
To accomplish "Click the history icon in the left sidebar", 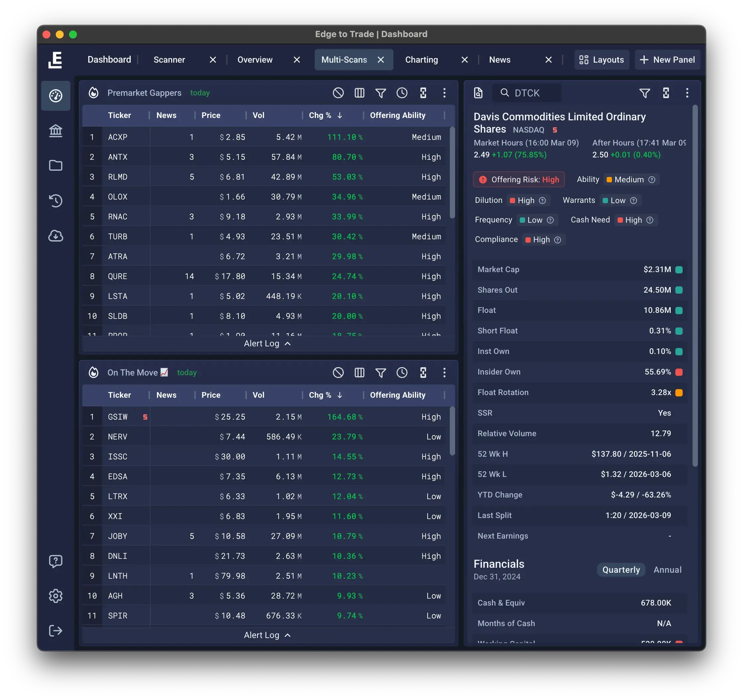I will (56, 201).
